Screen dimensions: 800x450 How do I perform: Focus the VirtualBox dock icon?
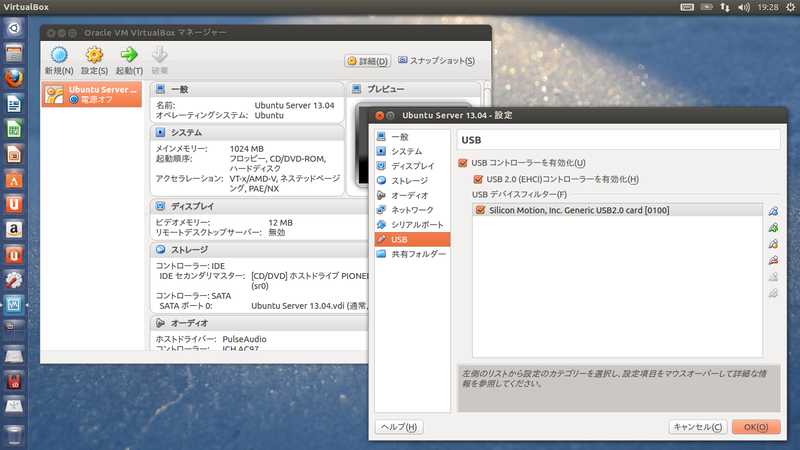point(14,305)
